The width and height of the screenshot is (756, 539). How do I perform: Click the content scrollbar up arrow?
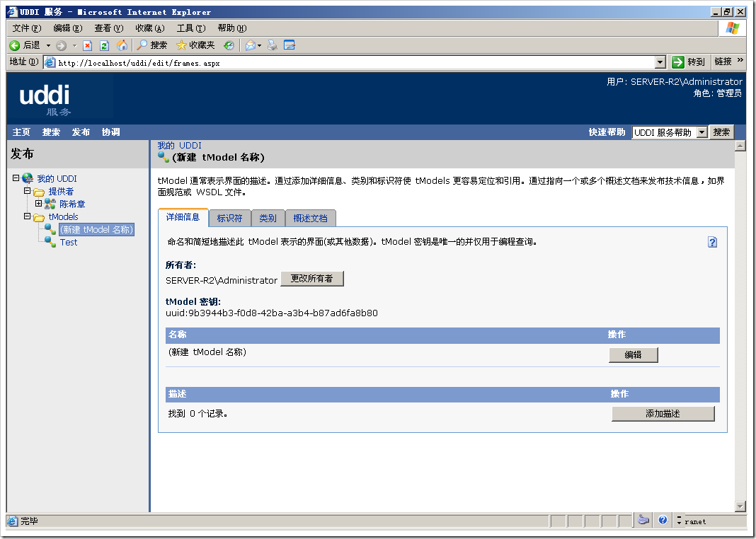coord(740,146)
